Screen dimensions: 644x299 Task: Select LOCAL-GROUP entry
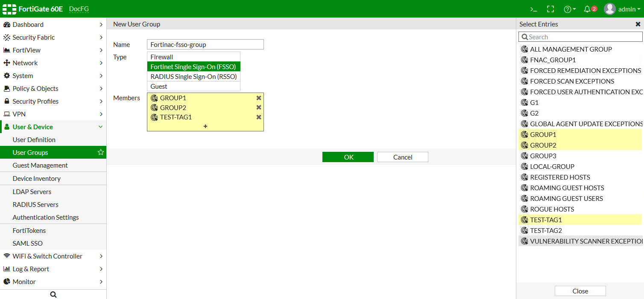coord(580,166)
